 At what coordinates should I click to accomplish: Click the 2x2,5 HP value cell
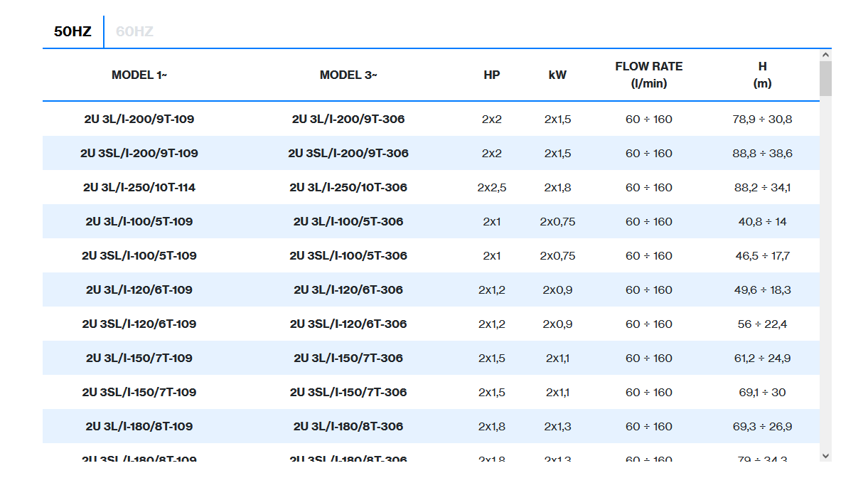pyautogui.click(x=492, y=187)
